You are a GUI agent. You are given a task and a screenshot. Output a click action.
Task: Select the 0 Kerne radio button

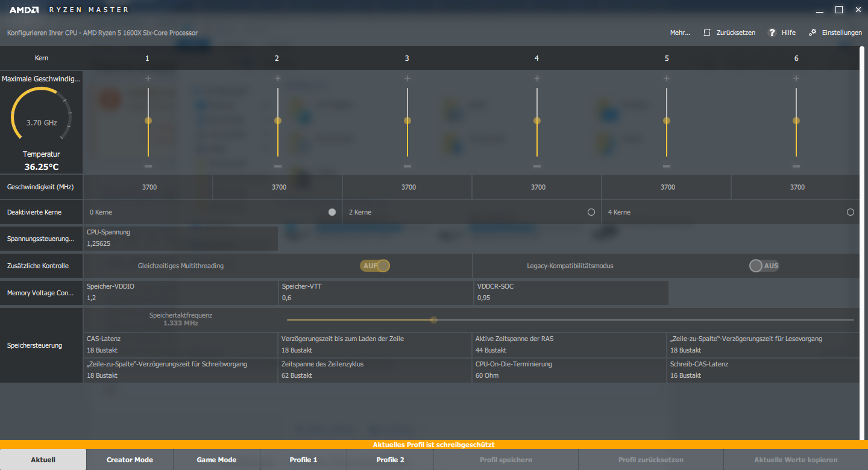coord(332,212)
